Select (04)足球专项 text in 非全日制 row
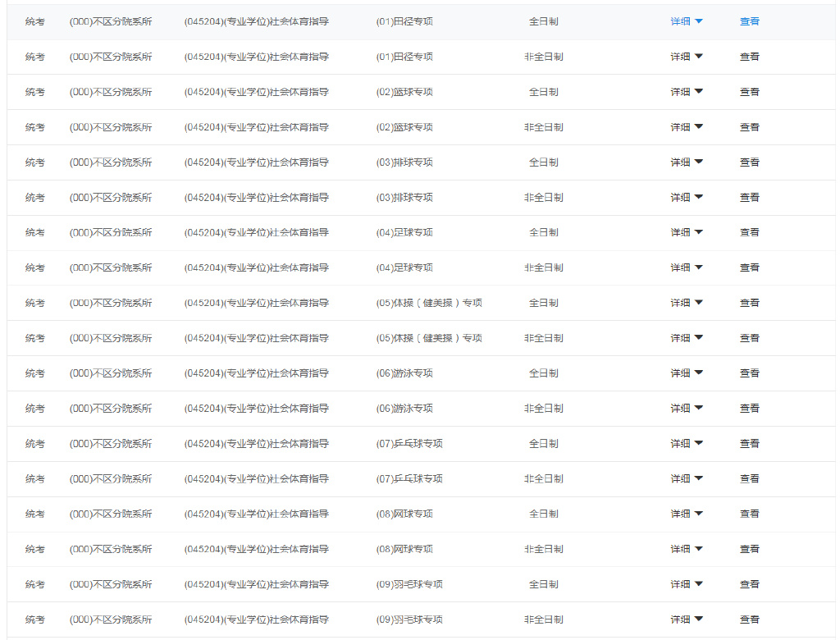Image resolution: width=840 pixels, height=640 pixels. pyautogui.click(x=404, y=267)
